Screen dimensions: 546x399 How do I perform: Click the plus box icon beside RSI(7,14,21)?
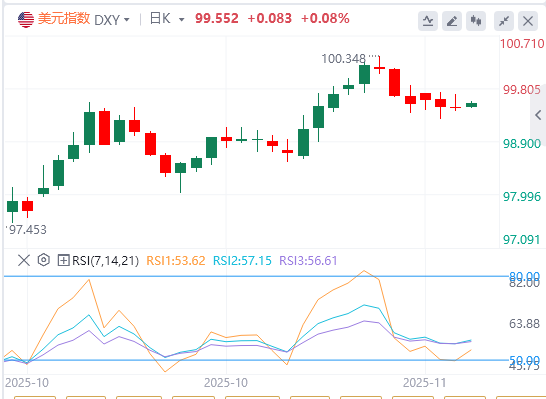(x=63, y=260)
